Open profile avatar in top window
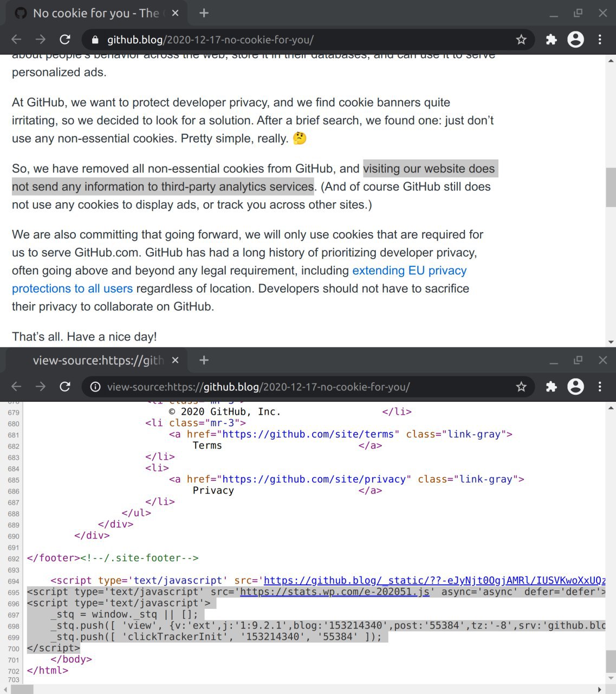 575,40
